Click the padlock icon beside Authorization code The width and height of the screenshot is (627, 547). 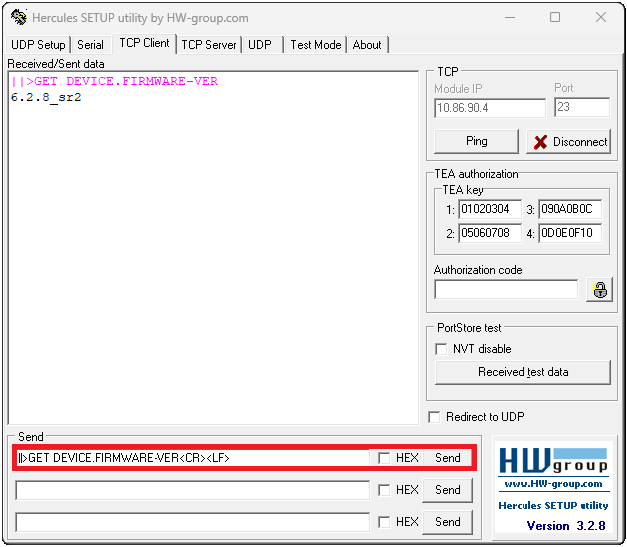(x=600, y=290)
